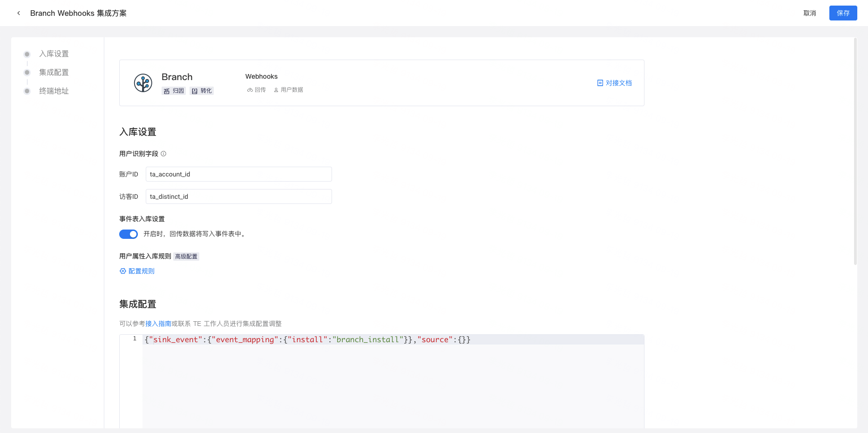Focus the 账户ID input field
Screen dimensions: 868x433
point(239,174)
